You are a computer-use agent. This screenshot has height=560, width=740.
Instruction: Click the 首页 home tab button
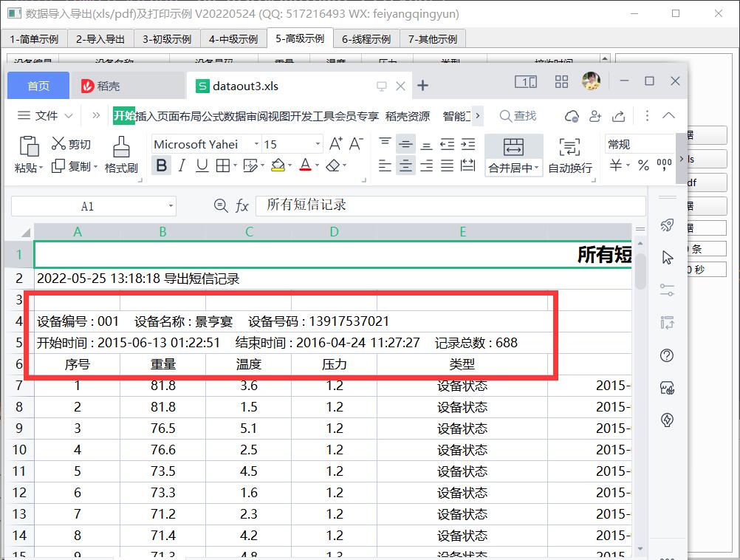[38, 86]
